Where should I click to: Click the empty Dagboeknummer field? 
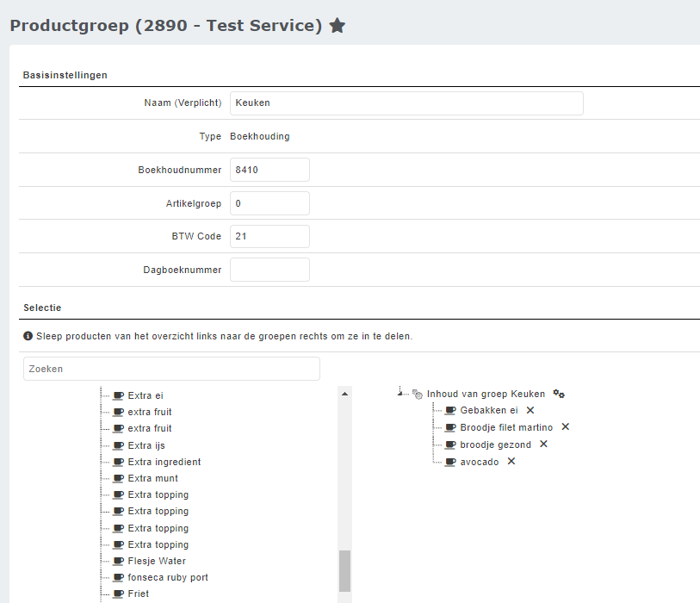point(269,270)
